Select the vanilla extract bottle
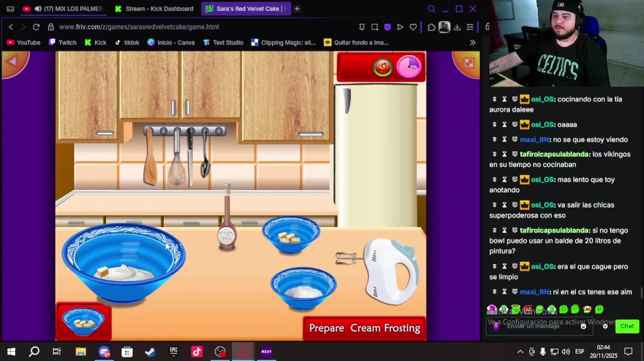 coord(227,218)
